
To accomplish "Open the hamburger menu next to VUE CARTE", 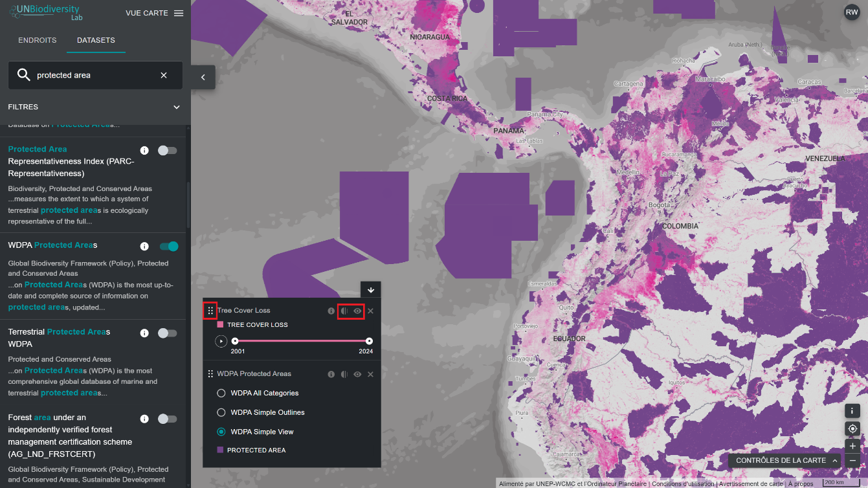I will coord(179,13).
